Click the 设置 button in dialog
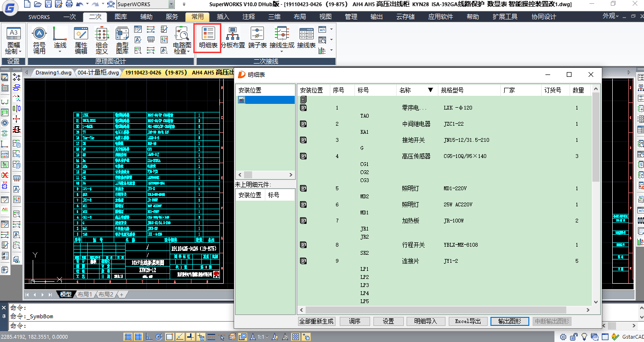This screenshot has height=342, width=644. click(388, 321)
